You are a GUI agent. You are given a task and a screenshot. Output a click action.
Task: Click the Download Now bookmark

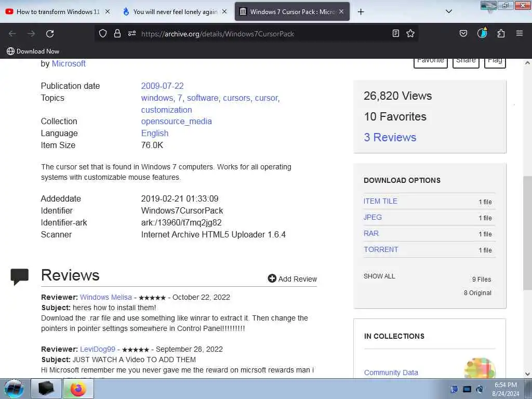coord(33,51)
